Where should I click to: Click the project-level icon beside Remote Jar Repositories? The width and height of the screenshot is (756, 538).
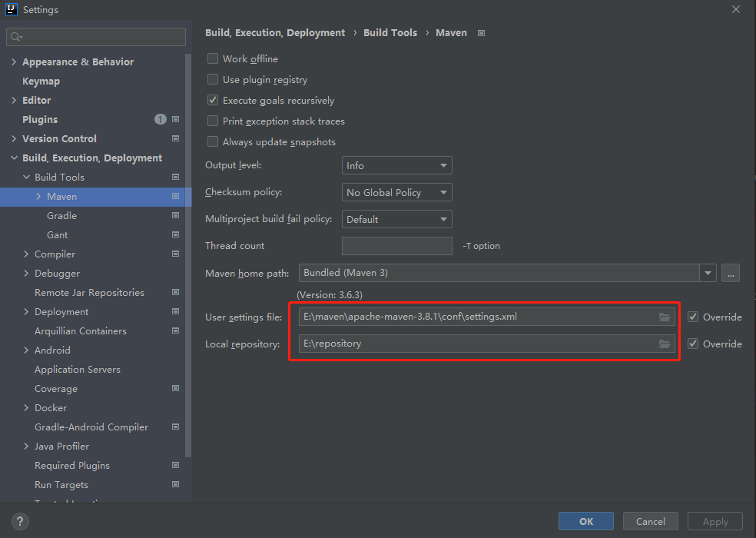coord(175,292)
